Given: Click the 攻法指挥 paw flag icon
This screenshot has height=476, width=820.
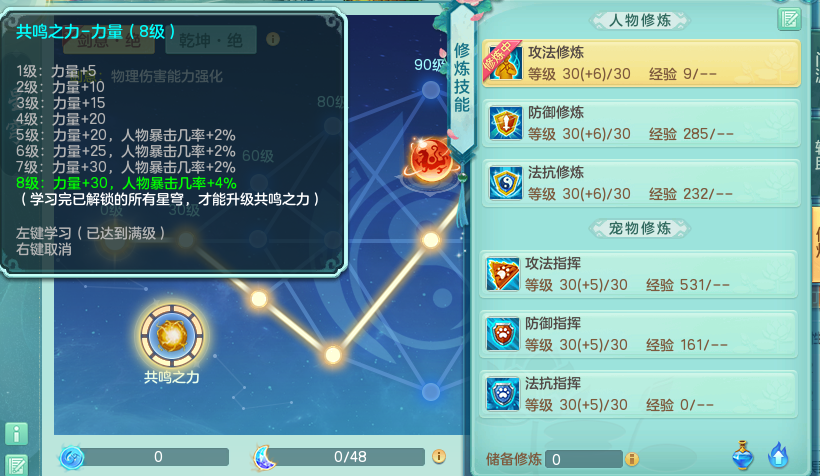Looking at the screenshot, I should tap(503, 274).
